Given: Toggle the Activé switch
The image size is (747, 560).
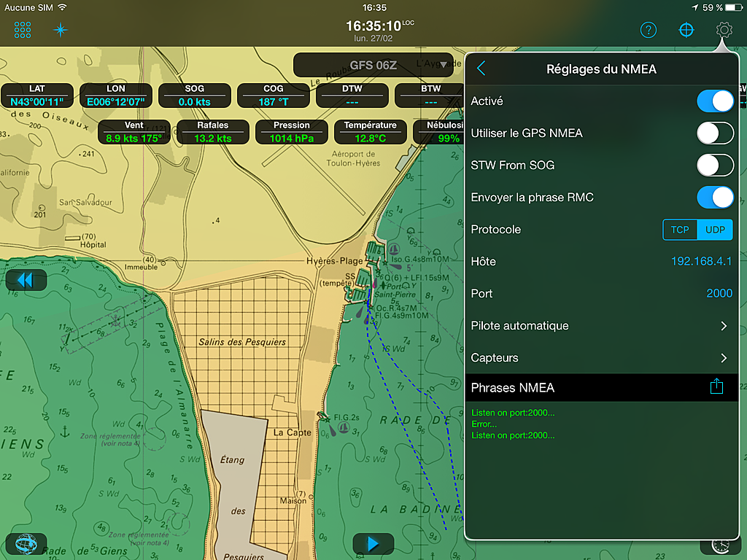Looking at the screenshot, I should (x=715, y=101).
